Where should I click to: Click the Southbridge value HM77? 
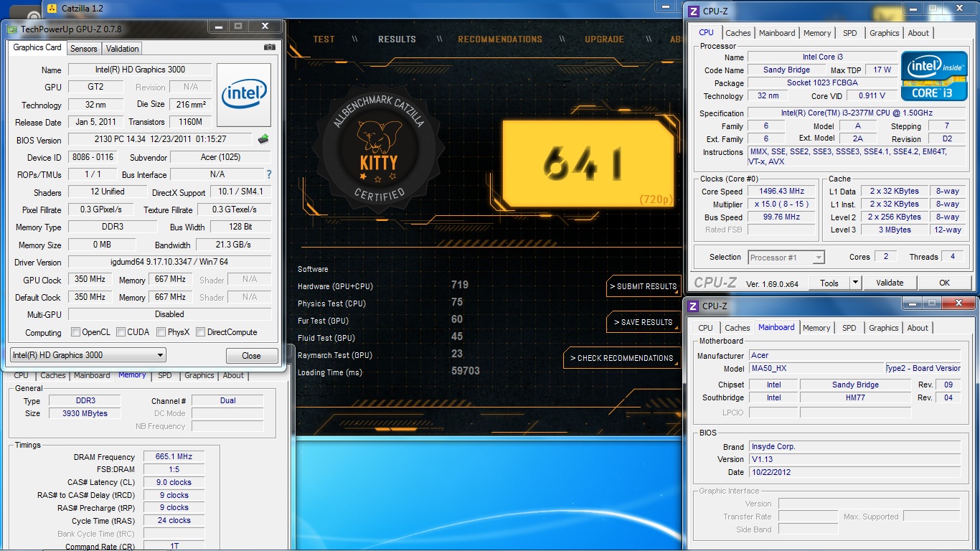pyautogui.click(x=855, y=397)
